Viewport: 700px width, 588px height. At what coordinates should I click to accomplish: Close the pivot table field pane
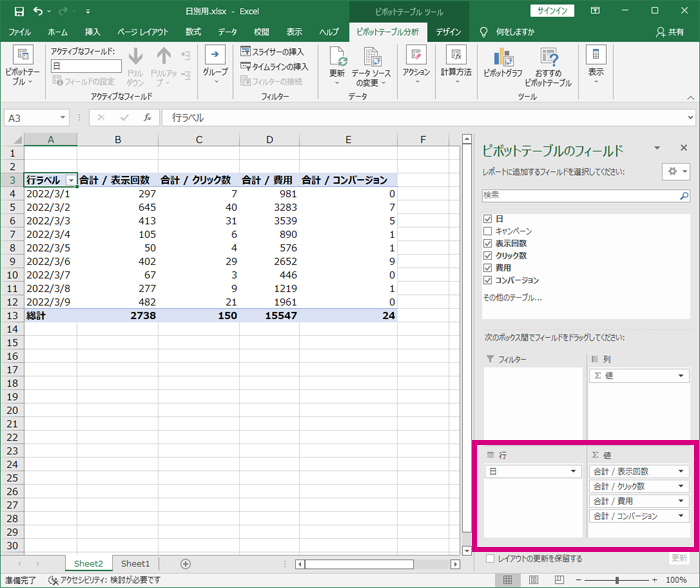pyautogui.click(x=683, y=148)
